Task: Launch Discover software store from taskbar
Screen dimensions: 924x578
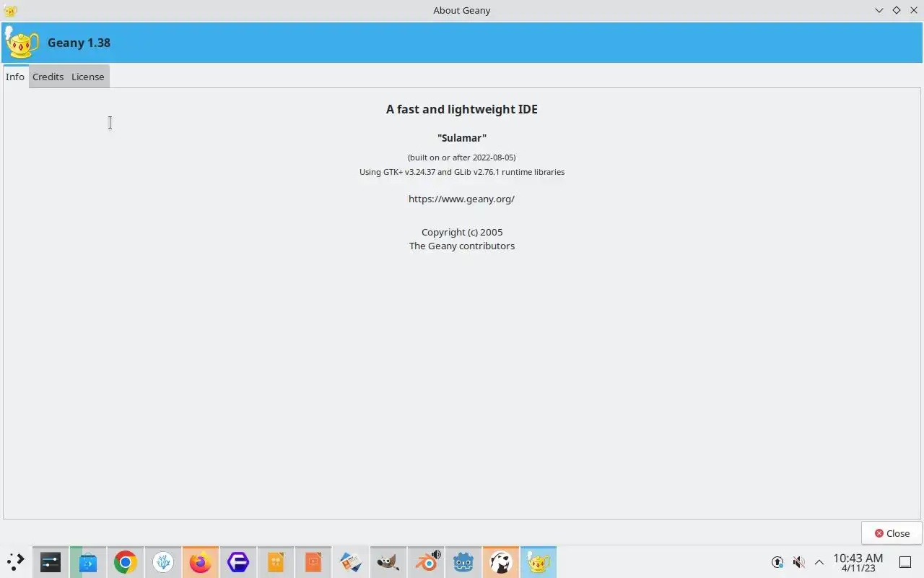Action: (88, 562)
